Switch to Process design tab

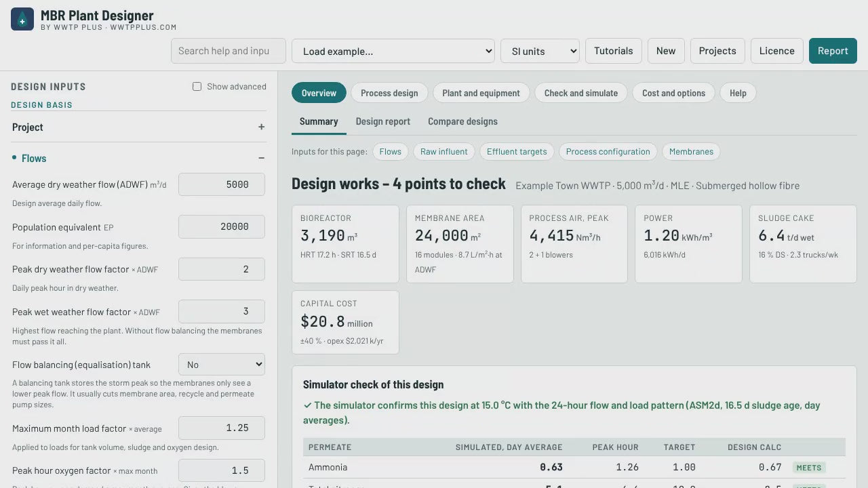[389, 93]
